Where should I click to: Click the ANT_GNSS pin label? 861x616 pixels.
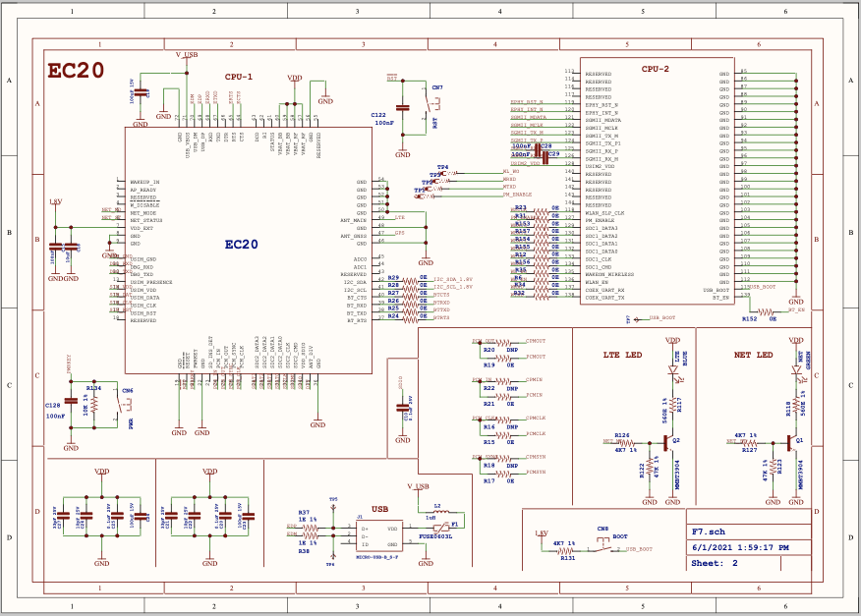[x=353, y=236]
